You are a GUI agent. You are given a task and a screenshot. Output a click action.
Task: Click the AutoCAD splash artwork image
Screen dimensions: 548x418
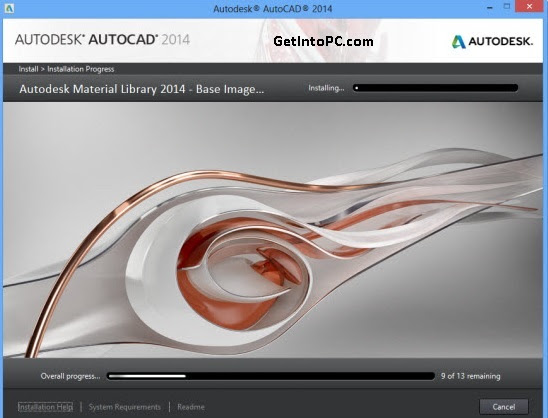(x=273, y=230)
